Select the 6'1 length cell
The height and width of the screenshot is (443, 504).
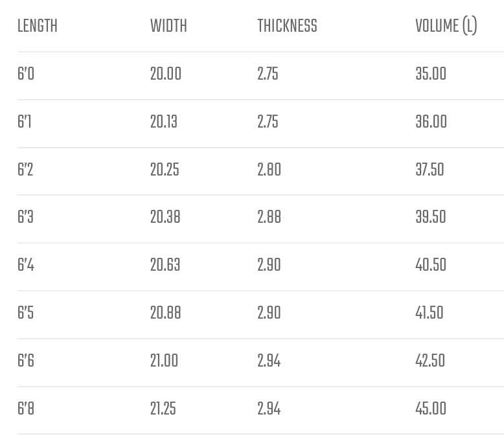coord(25,122)
